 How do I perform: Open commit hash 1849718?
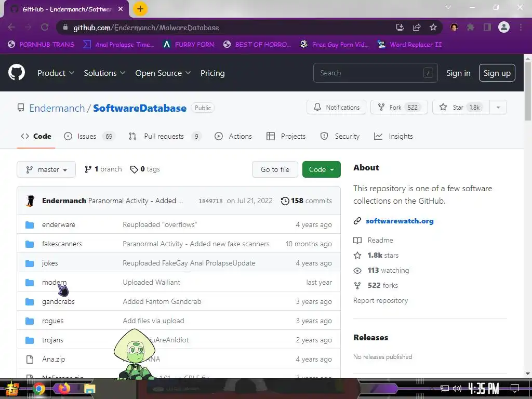pyautogui.click(x=210, y=201)
